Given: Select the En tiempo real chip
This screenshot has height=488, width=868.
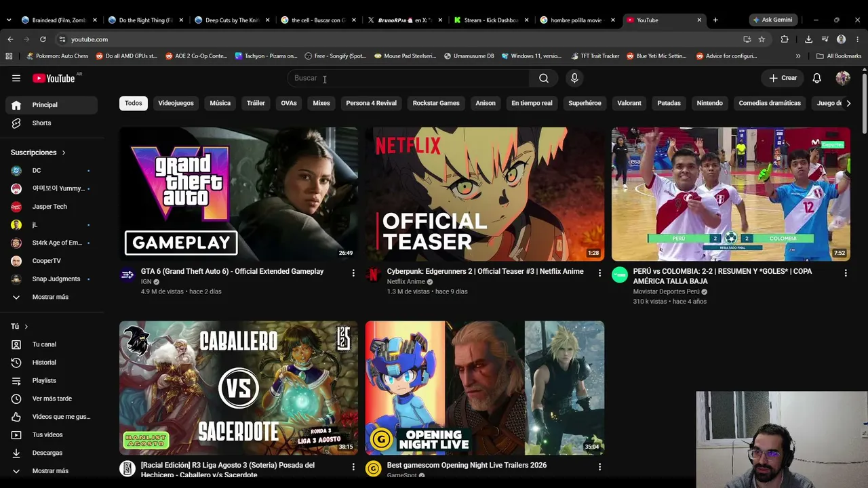Looking at the screenshot, I should (532, 103).
